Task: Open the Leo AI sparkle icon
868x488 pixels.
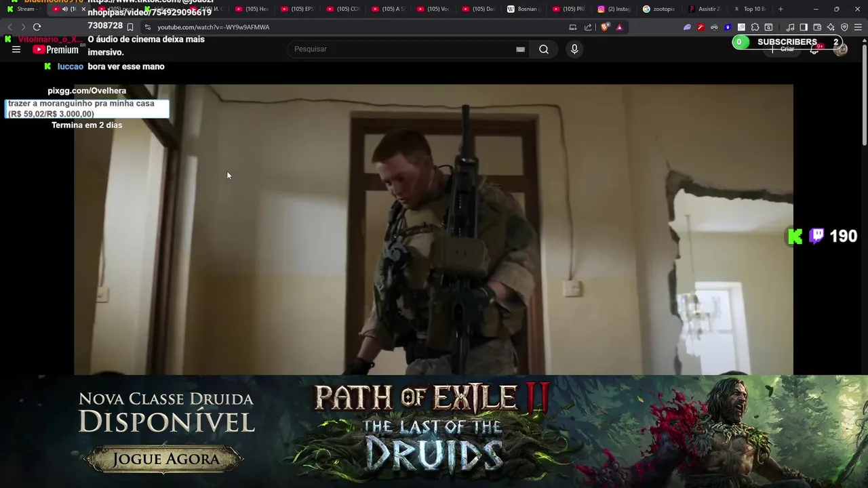Action: click(831, 27)
